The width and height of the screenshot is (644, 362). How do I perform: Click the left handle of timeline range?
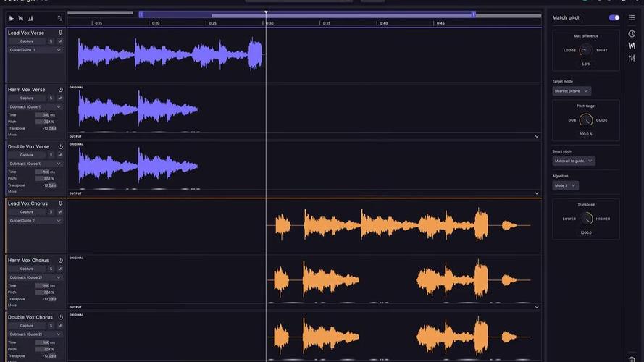click(x=141, y=14)
